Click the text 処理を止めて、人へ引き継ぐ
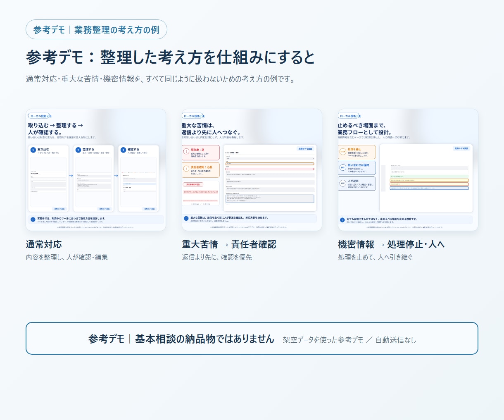Viewport: 504px width, 420px height. pos(375,257)
